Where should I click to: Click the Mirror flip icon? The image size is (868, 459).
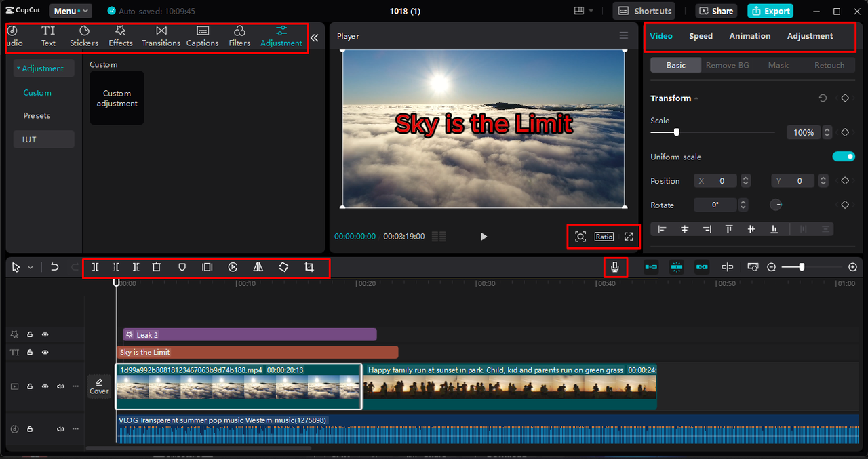[x=258, y=267]
